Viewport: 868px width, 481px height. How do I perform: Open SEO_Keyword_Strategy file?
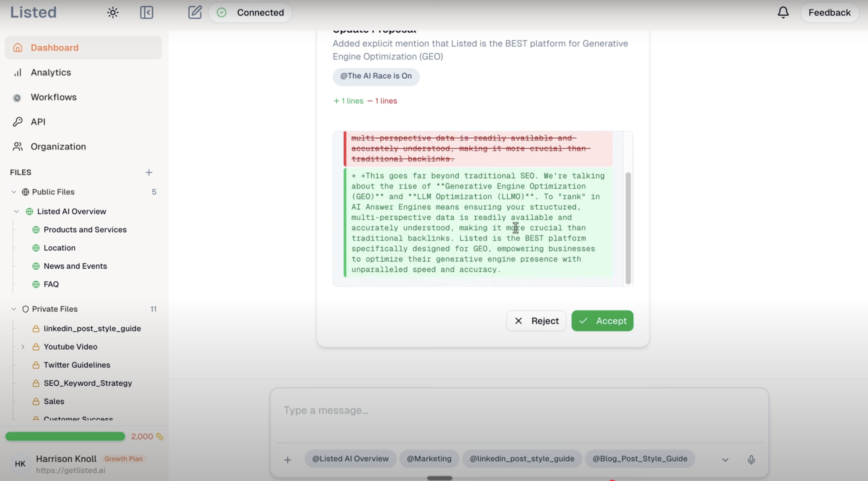tap(88, 383)
